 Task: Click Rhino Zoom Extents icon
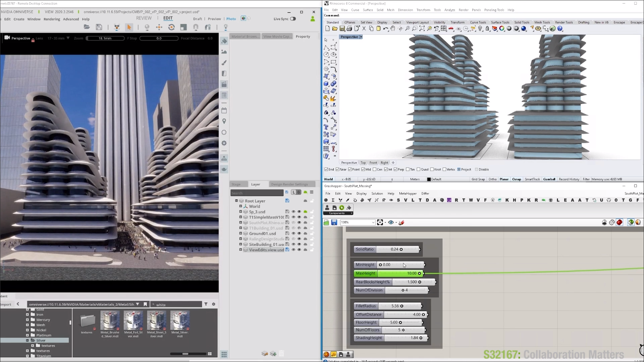click(x=422, y=29)
